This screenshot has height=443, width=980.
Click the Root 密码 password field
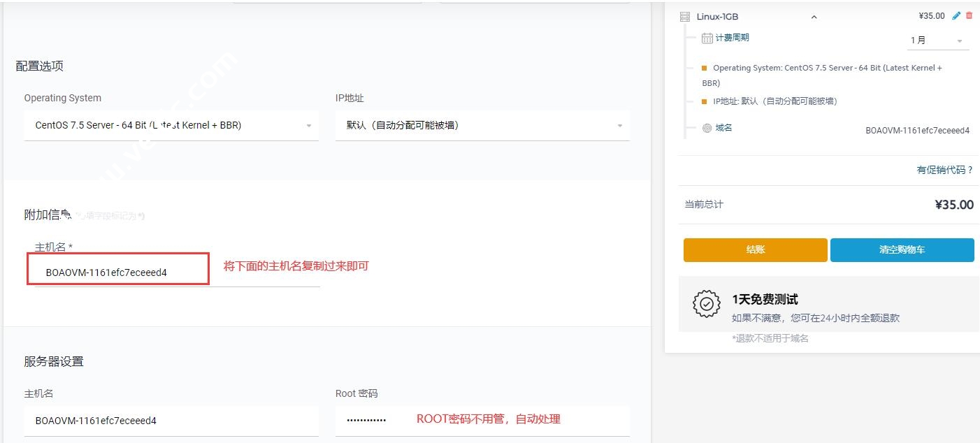click(482, 421)
